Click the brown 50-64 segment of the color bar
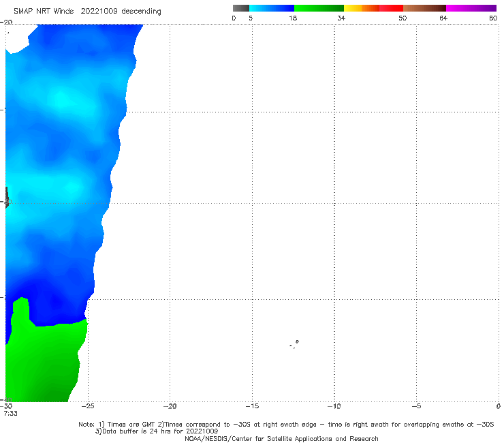This screenshot has width=504, height=443. [x=424, y=8]
